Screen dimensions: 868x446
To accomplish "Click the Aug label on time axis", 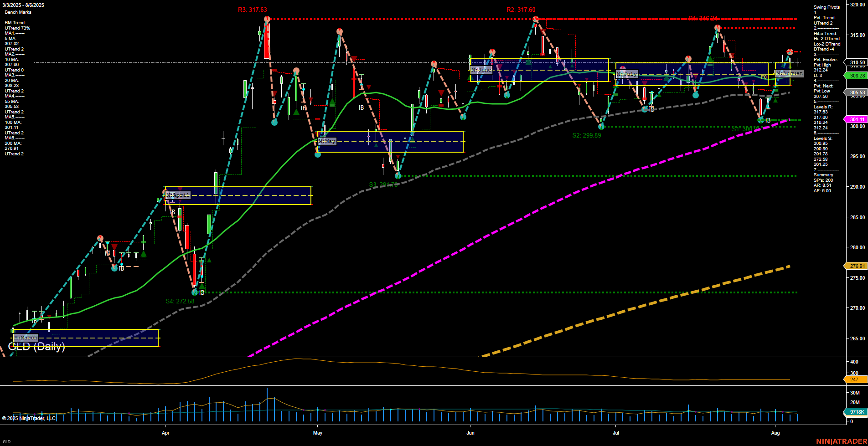I will [775, 433].
